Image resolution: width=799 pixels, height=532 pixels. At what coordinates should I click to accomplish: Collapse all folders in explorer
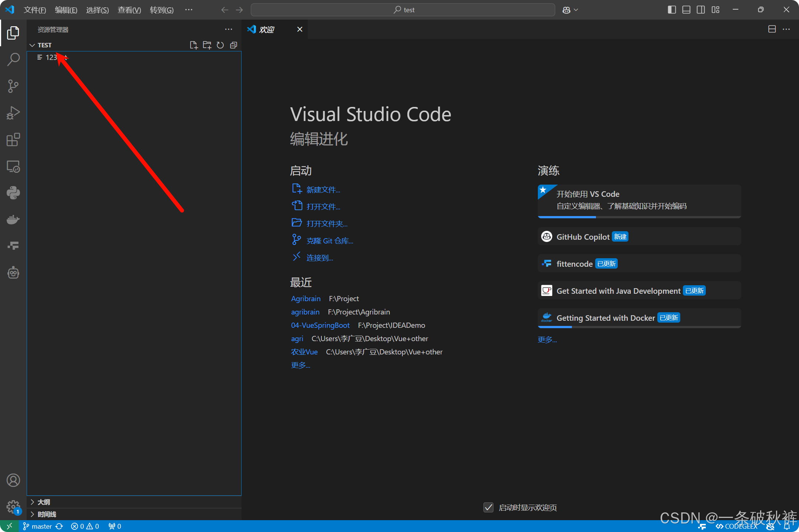coord(233,45)
